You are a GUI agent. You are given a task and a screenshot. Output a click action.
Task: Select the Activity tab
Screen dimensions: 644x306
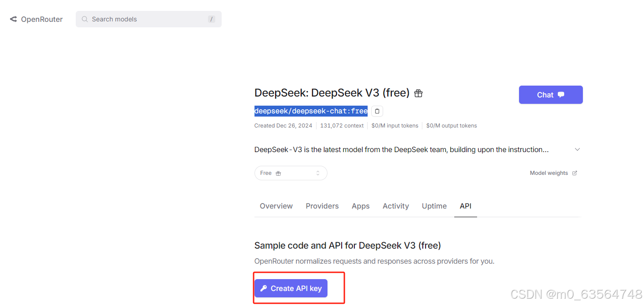(x=396, y=206)
